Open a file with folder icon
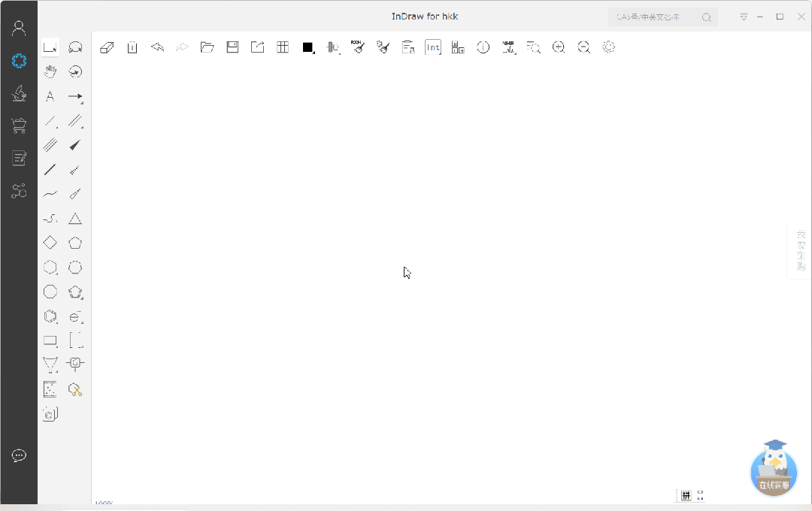The height and width of the screenshot is (511, 812). (x=208, y=47)
